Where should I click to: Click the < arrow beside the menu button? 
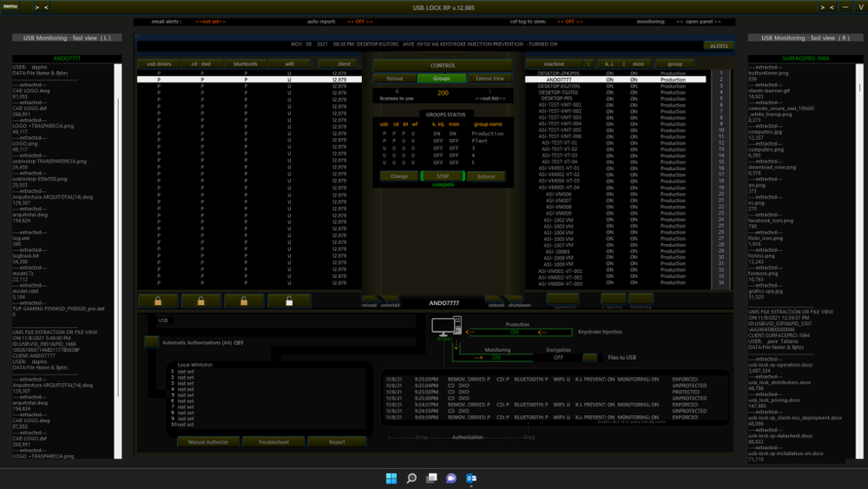(46, 8)
